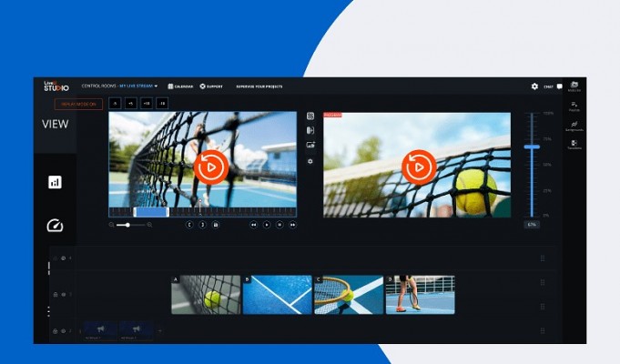Click Supervise Your Projects link
The width and height of the screenshot is (620, 364).
258,86
